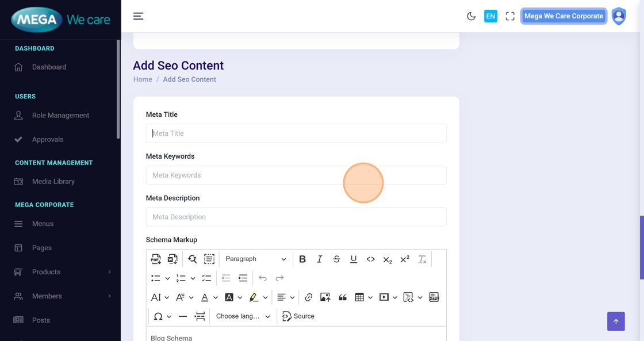Open Find and Replace tool
Viewport: 644px width, 341px height.
192,259
